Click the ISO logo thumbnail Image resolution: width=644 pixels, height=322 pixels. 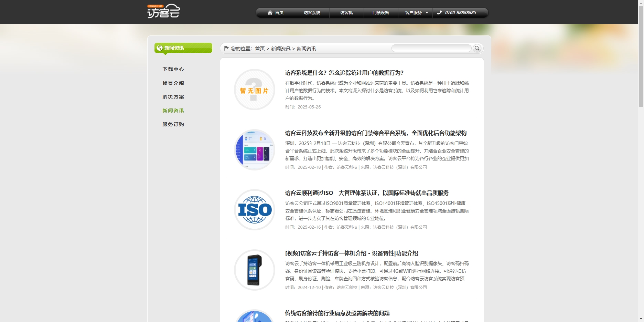pos(255,210)
